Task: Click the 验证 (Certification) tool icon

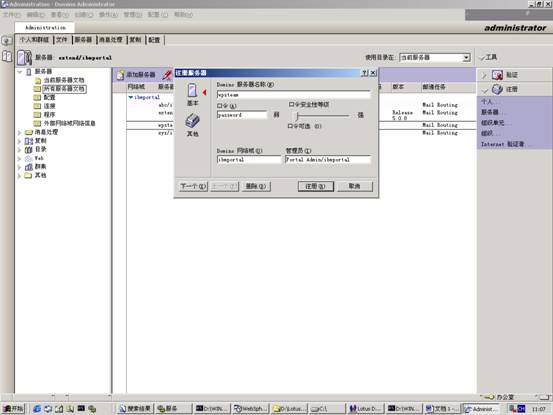Action: pos(497,75)
